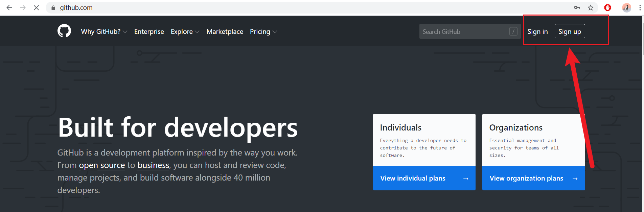Expand the Pricing dropdown

(263, 31)
